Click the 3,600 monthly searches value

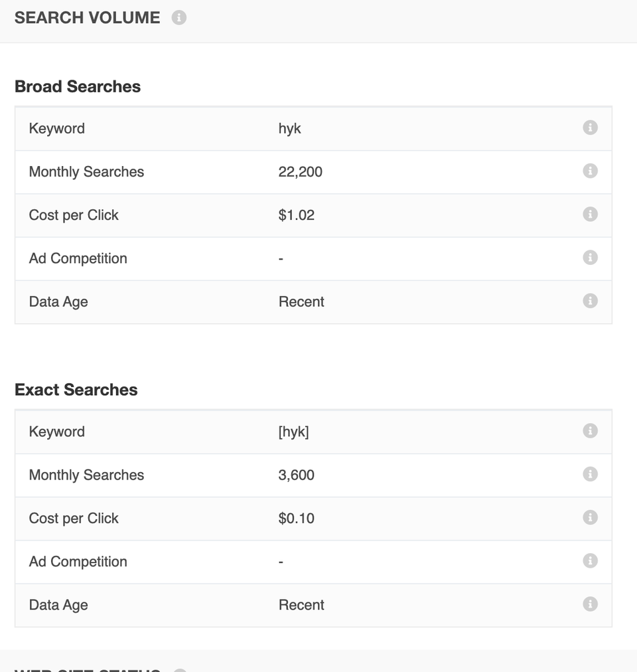(x=297, y=475)
